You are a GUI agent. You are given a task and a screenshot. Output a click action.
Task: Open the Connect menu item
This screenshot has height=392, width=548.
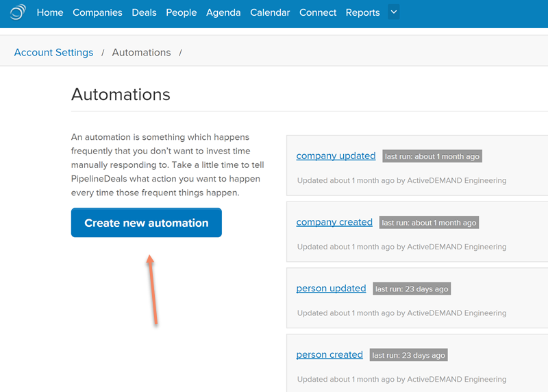[318, 12]
